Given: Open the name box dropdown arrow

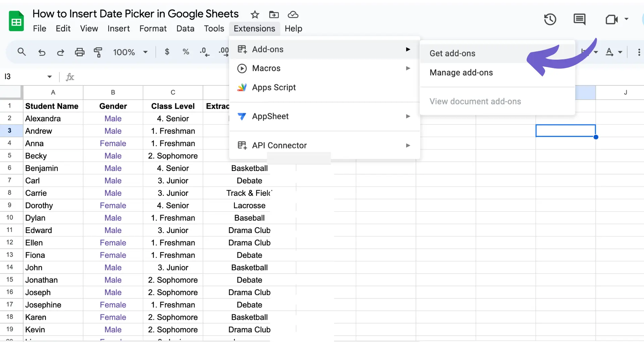Looking at the screenshot, I should click(50, 77).
